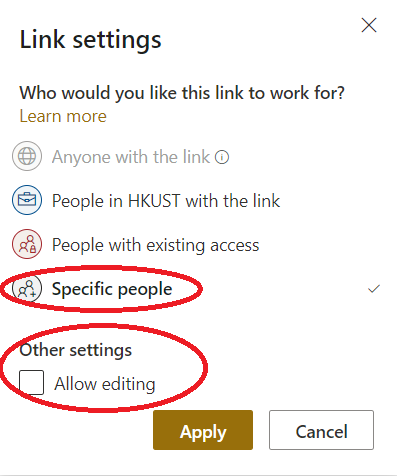
Task: Select People with existing access option text
Action: point(155,245)
